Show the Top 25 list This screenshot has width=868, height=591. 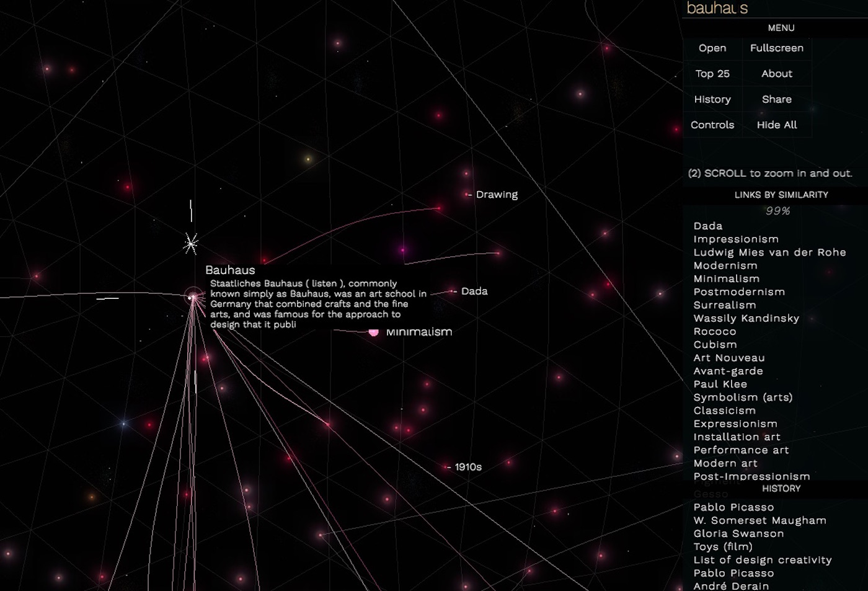[x=712, y=73]
